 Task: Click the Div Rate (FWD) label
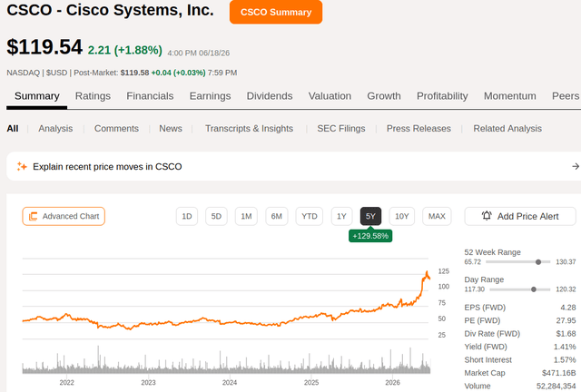coord(492,334)
